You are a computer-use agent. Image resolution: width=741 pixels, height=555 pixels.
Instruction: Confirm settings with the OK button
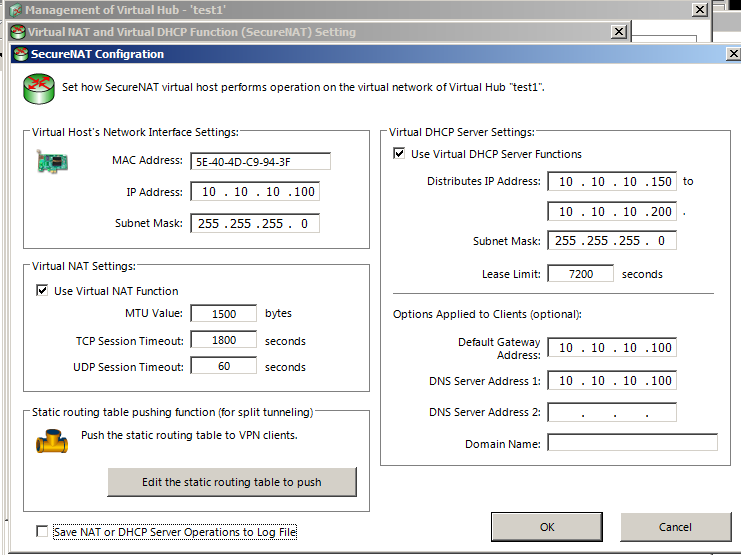tap(547, 527)
